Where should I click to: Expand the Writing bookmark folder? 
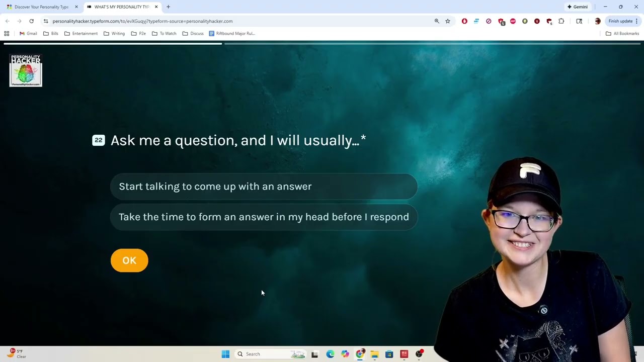[114, 34]
